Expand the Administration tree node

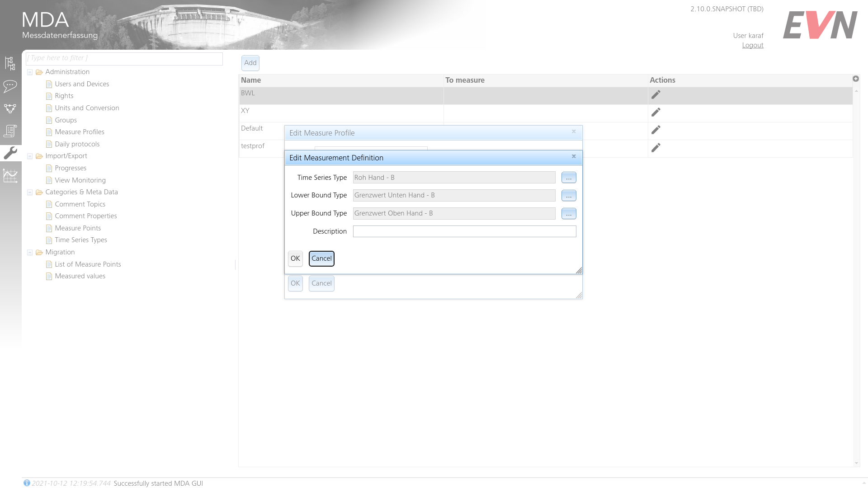[30, 72]
